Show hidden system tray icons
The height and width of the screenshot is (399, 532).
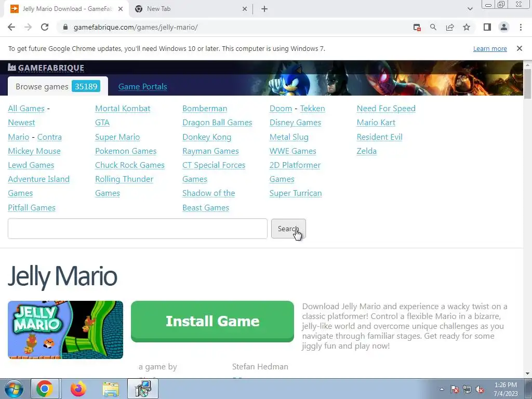pyautogui.click(x=442, y=390)
